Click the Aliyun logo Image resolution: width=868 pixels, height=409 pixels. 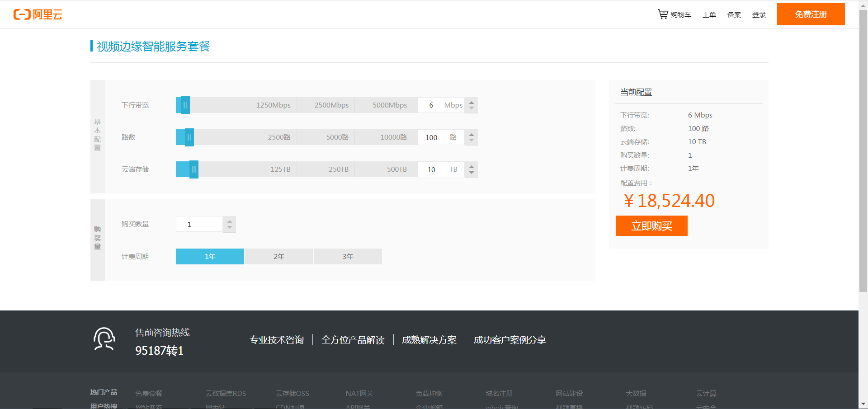(38, 14)
